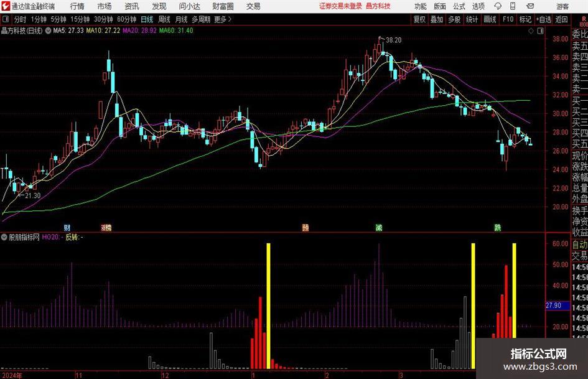Click the MA5: 27.33 value
The width and height of the screenshot is (588, 379).
[x=68, y=30]
